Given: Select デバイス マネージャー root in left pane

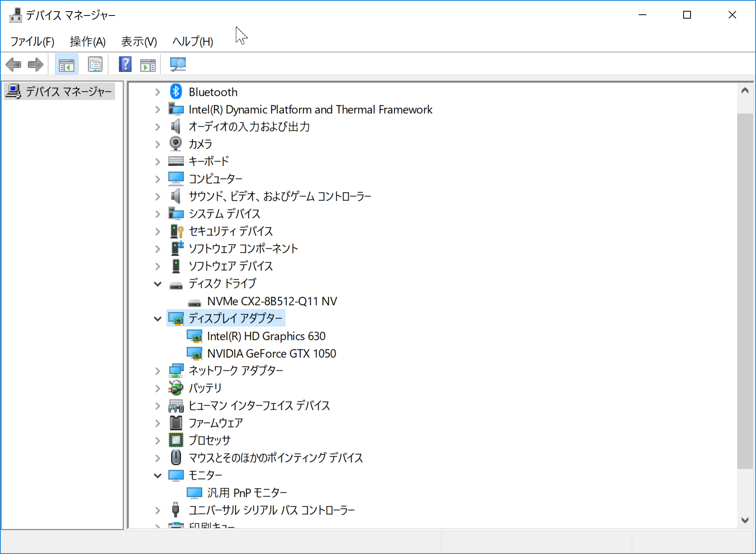Looking at the screenshot, I should tap(60, 91).
